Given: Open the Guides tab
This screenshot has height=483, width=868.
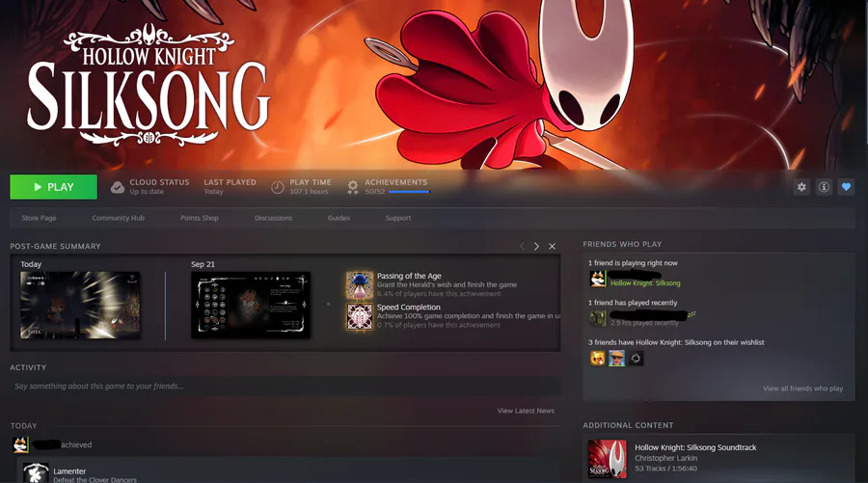Looking at the screenshot, I should [339, 218].
